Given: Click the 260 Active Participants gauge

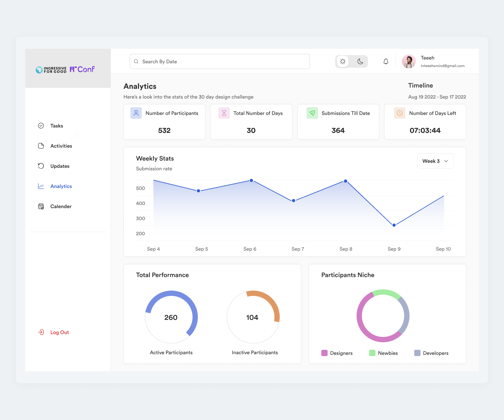Looking at the screenshot, I should tap(171, 317).
